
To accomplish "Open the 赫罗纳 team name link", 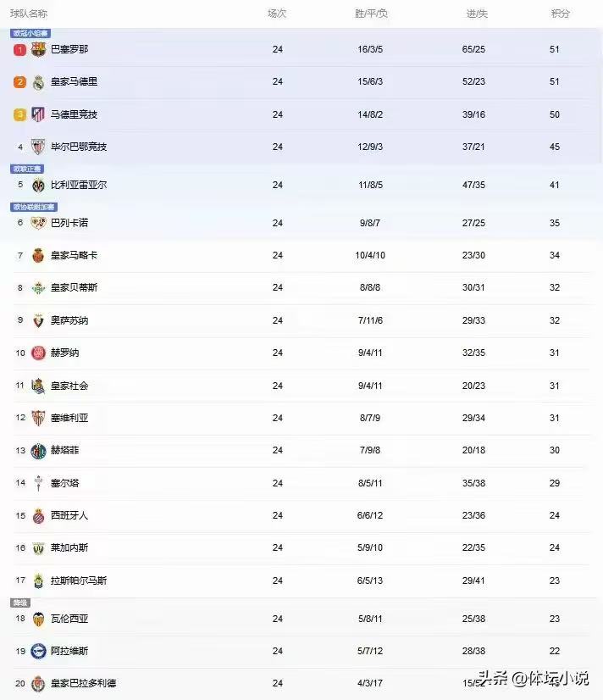I will pos(64,353).
